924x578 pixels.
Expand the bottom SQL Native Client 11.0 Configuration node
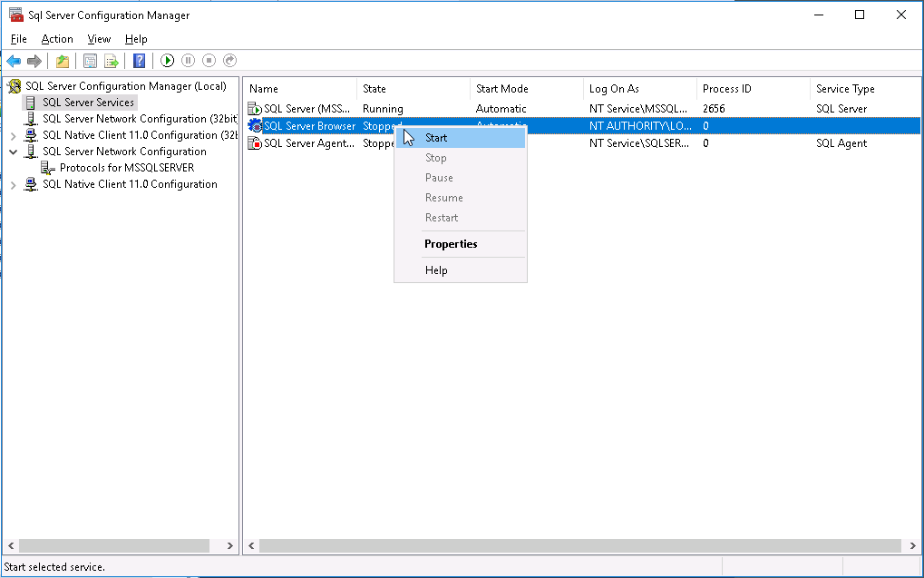click(x=13, y=185)
